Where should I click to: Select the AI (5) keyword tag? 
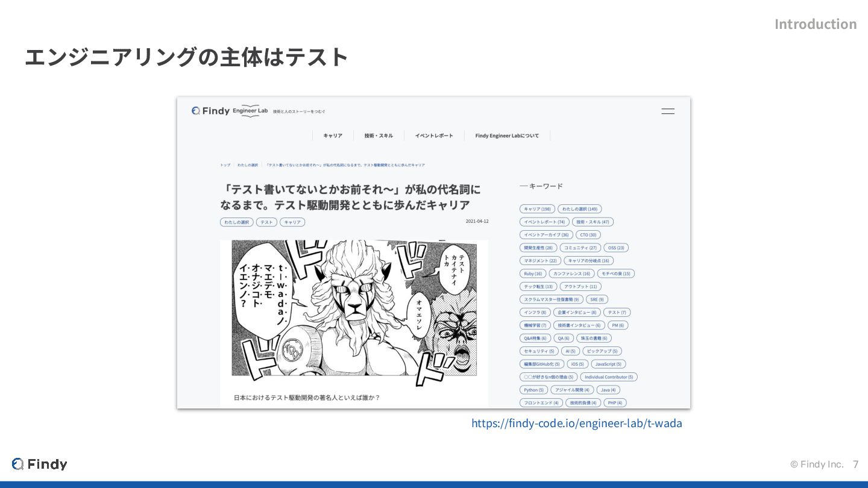tap(571, 351)
